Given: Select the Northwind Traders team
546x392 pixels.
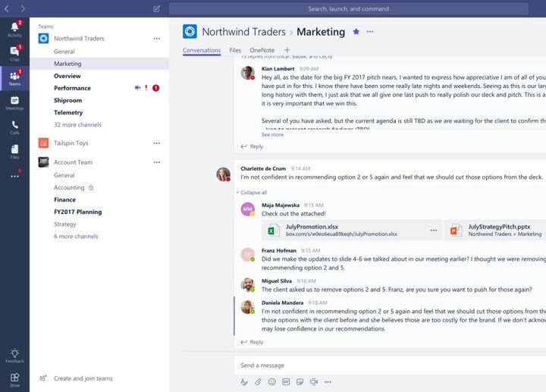Looking at the screenshot, I should click(79, 39).
